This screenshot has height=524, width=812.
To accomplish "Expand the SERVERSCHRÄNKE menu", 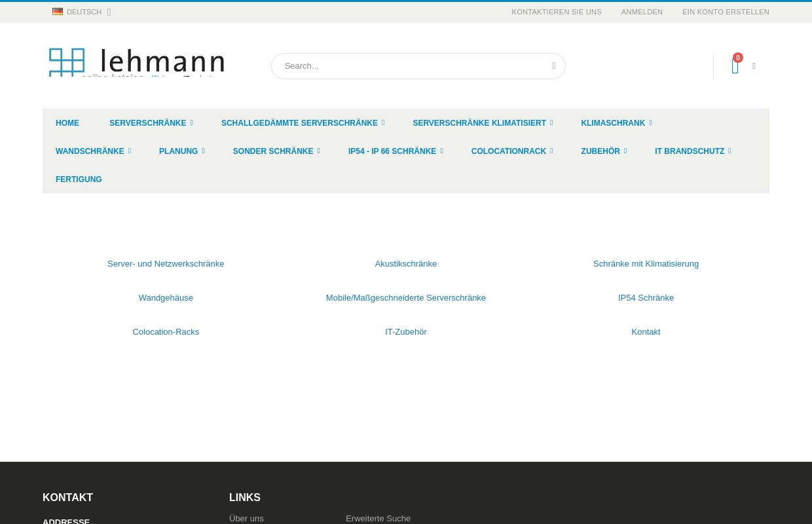I will coord(148,123).
